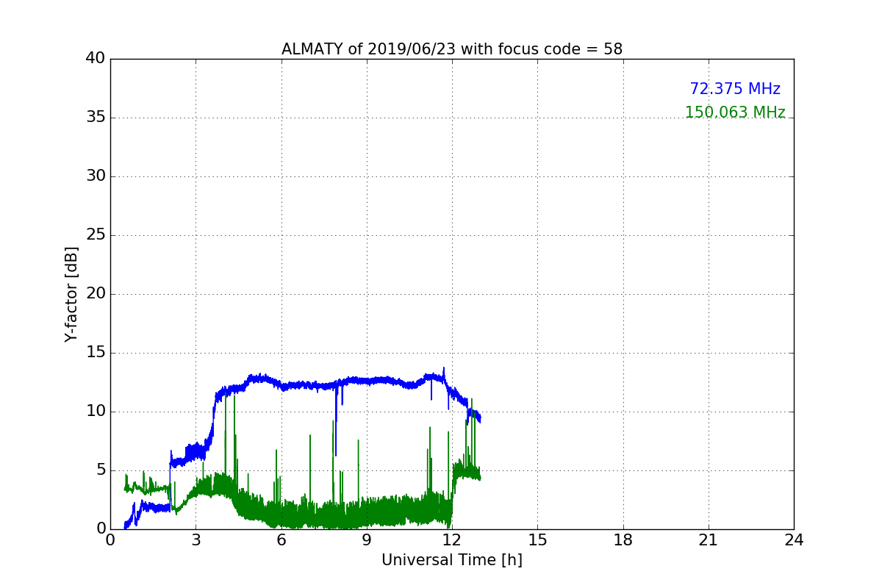Click the x-axis tick label 24
The height and width of the screenshot is (588, 882).
(x=794, y=539)
